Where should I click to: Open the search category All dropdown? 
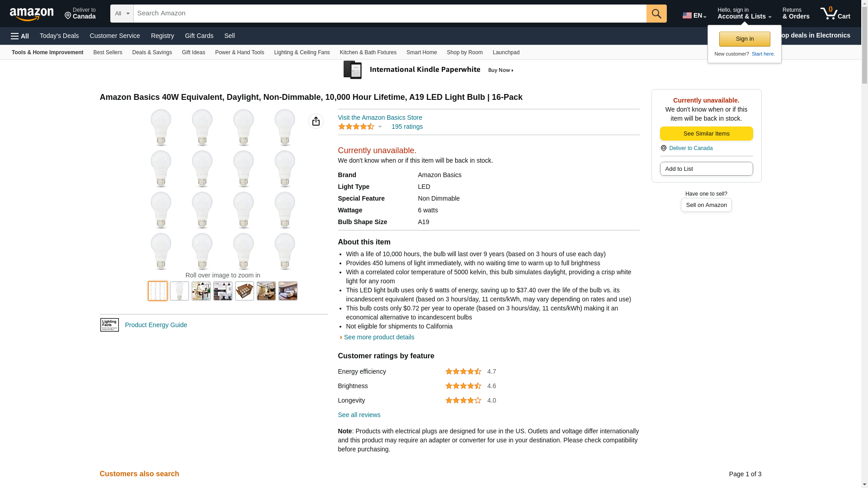122,14
